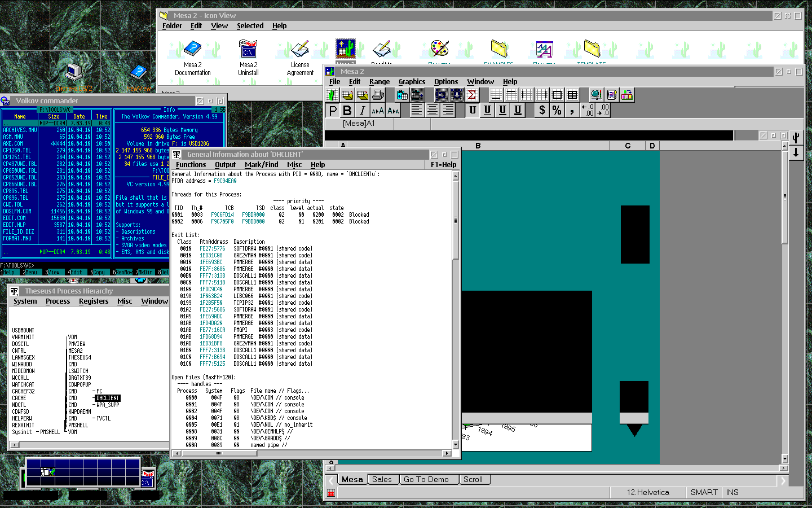This screenshot has width=812, height=508.
Task: Apply top border to cells icon
Action: click(511, 95)
